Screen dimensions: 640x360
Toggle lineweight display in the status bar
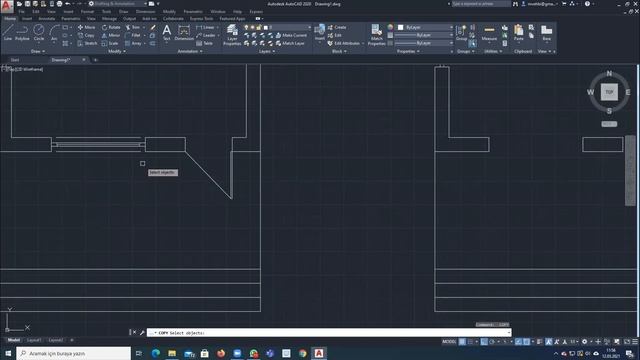coord(540,342)
